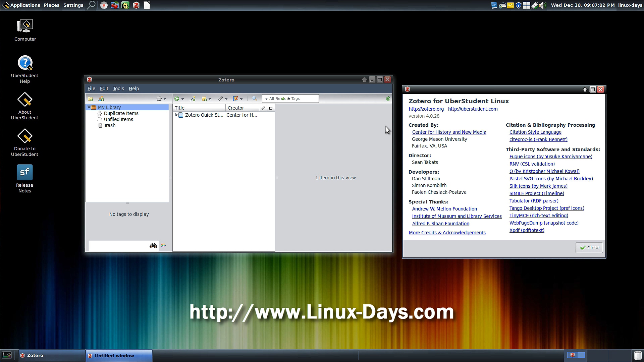Open the Xpdf (pdftotext) link
The height and width of the screenshot is (362, 644).
[x=527, y=230]
